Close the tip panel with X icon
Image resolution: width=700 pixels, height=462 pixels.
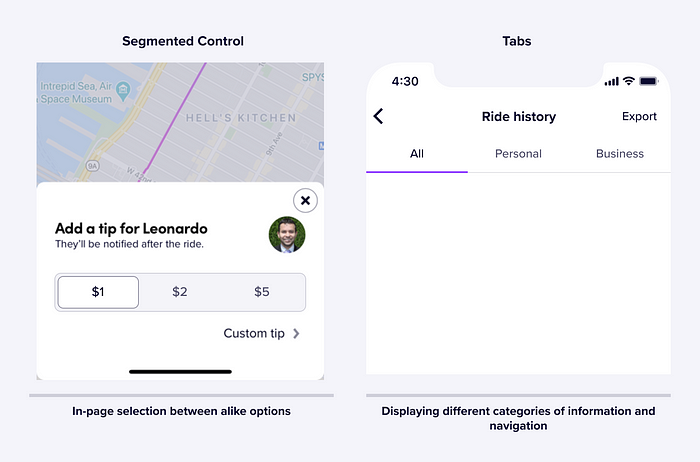tap(305, 200)
